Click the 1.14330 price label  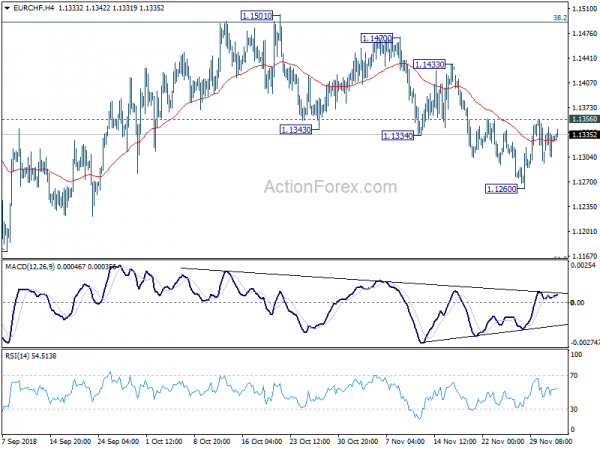tap(430, 64)
